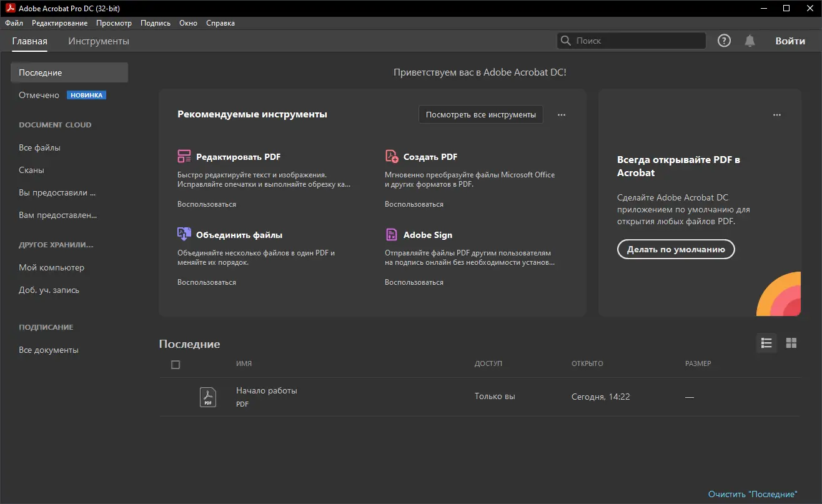Open the help question mark icon
Viewport: 822px width, 504px height.
[x=724, y=40]
